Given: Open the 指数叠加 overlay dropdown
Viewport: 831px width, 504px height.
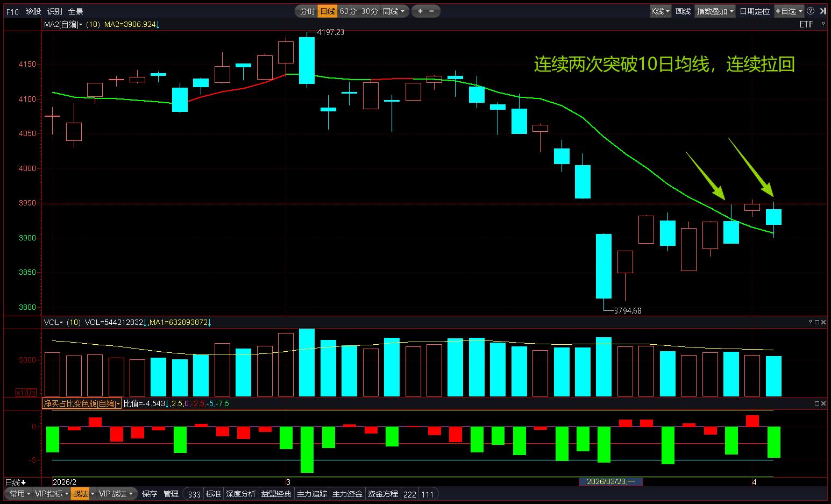Looking at the screenshot, I should (715, 11).
